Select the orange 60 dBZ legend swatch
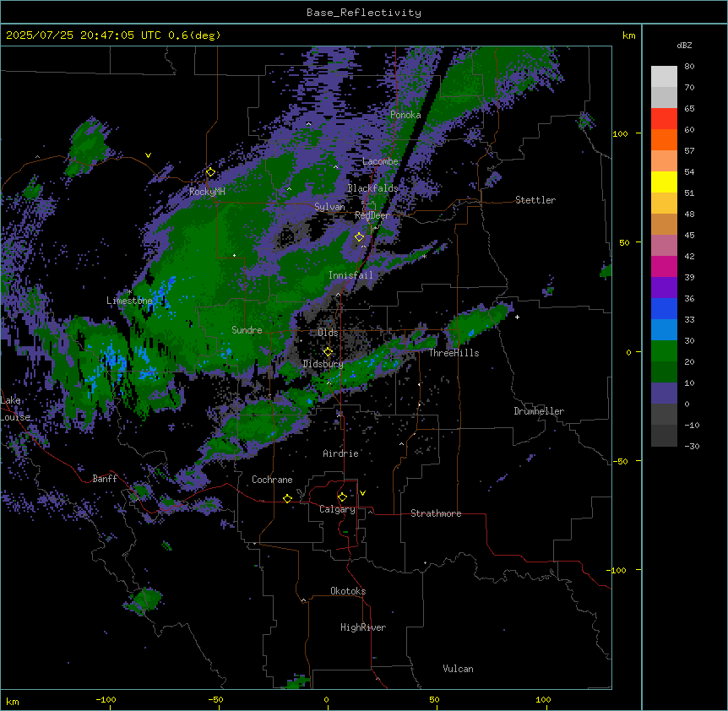 pos(664,139)
